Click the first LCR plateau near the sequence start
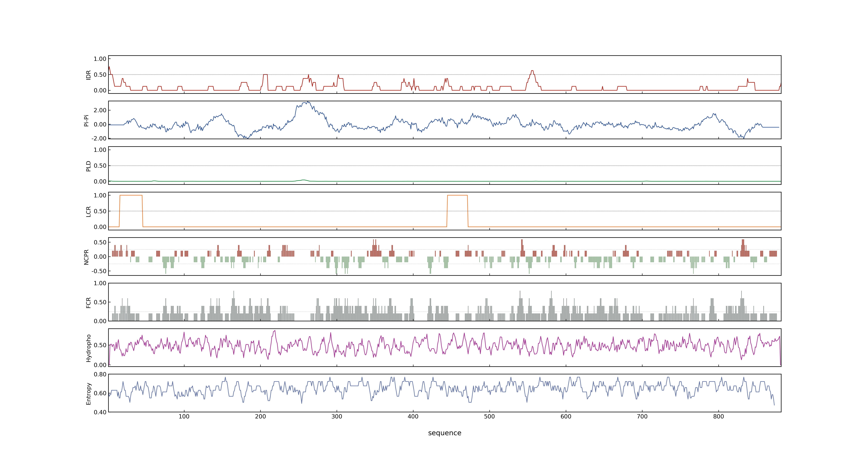Screen dimensions: 868x463 point(131,195)
